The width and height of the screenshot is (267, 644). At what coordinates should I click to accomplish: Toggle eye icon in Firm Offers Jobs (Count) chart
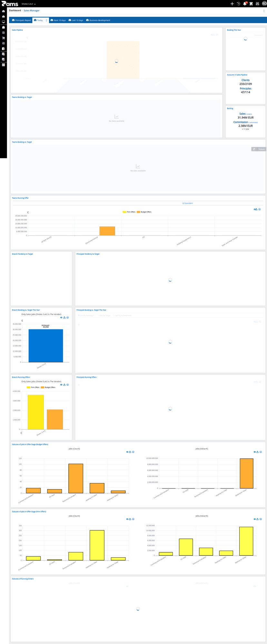pyautogui.click(x=127, y=519)
